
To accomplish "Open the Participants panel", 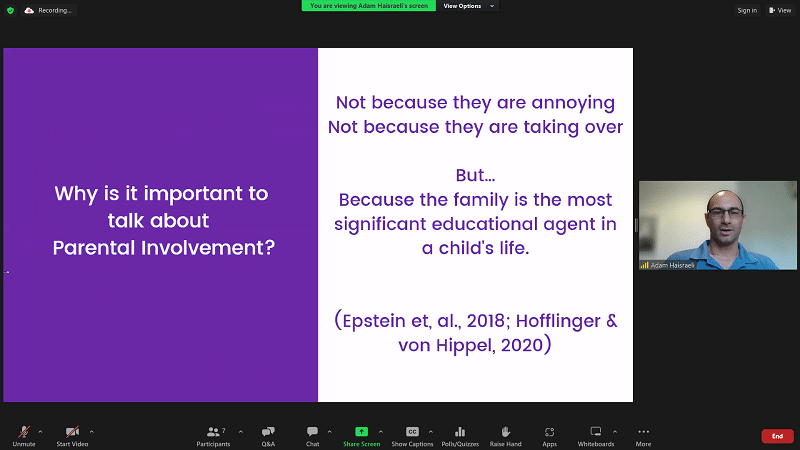I will click(x=213, y=434).
